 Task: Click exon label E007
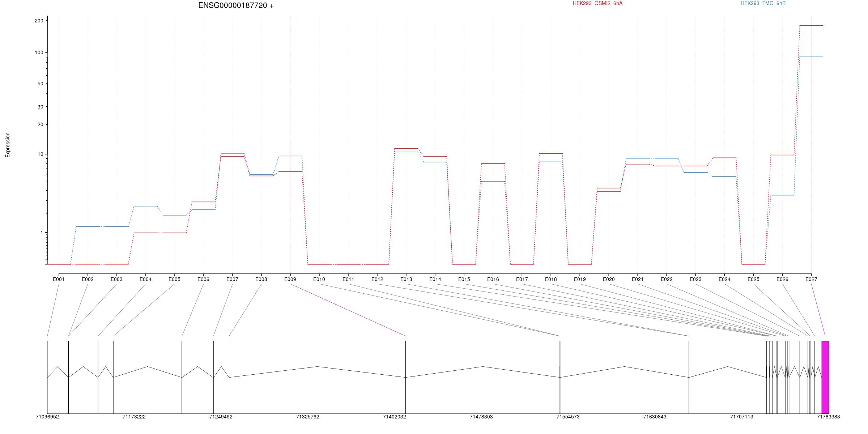tap(232, 279)
